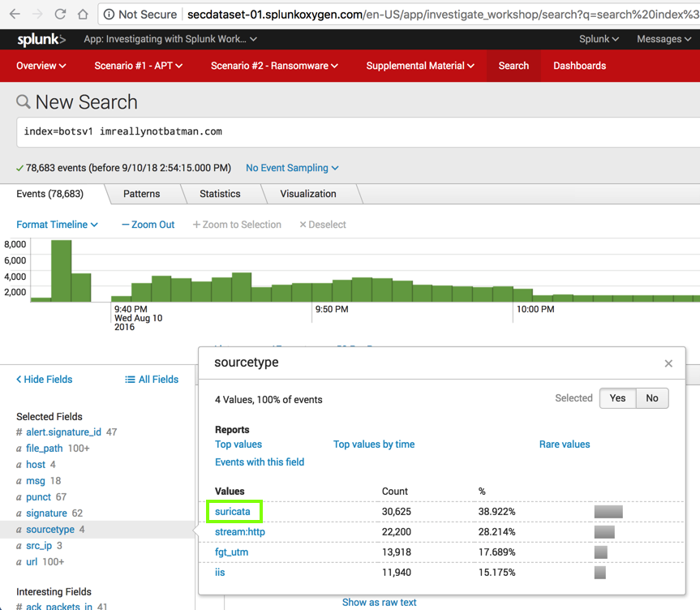This screenshot has height=610, width=700.
Task: Click the browser reload icon
Action: coord(60,14)
